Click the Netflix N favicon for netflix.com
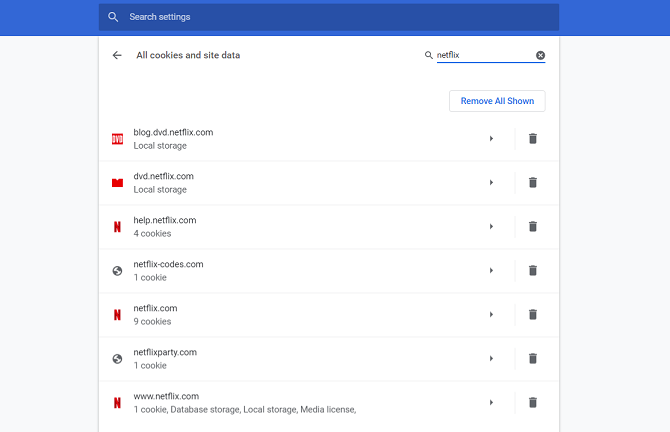 click(117, 315)
